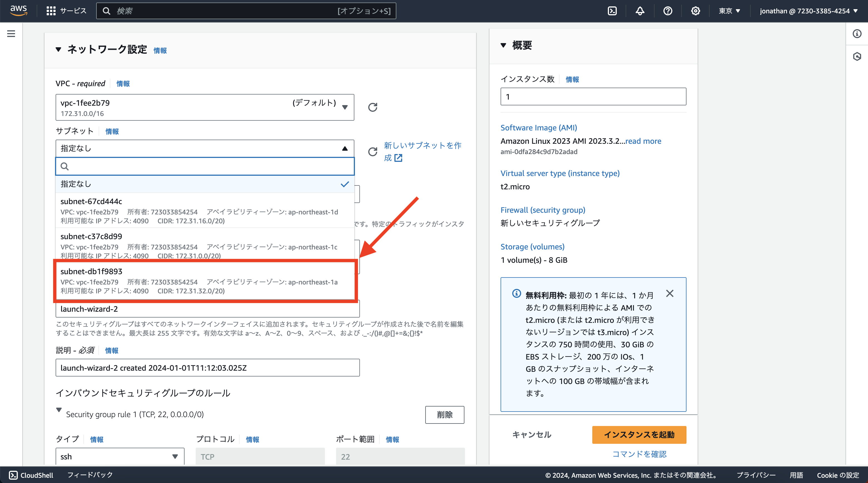Refresh the subnet list
The height and width of the screenshot is (483, 868).
coord(372,152)
